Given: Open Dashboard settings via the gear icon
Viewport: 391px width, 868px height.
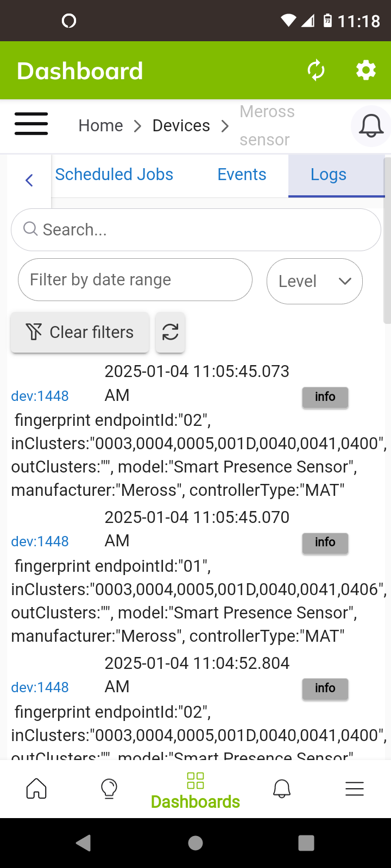Looking at the screenshot, I should pos(365,70).
